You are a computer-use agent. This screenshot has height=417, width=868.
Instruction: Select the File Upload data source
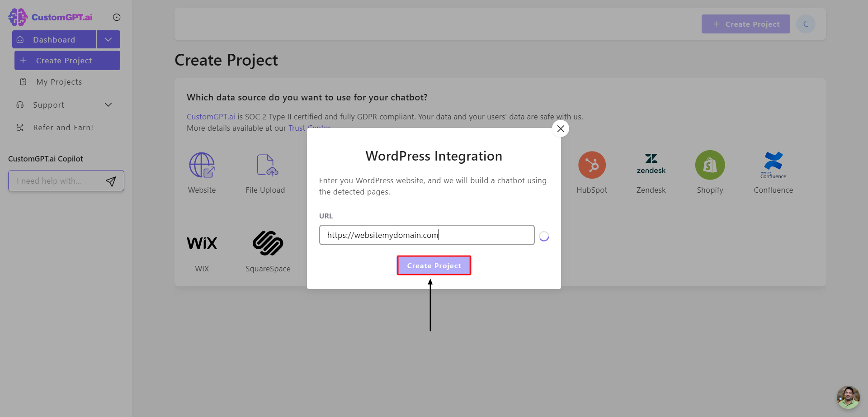click(x=267, y=165)
